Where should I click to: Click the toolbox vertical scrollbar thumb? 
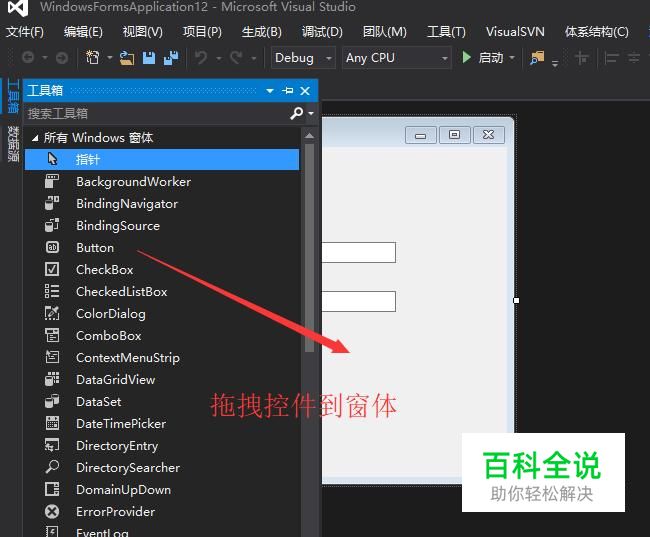(x=309, y=248)
